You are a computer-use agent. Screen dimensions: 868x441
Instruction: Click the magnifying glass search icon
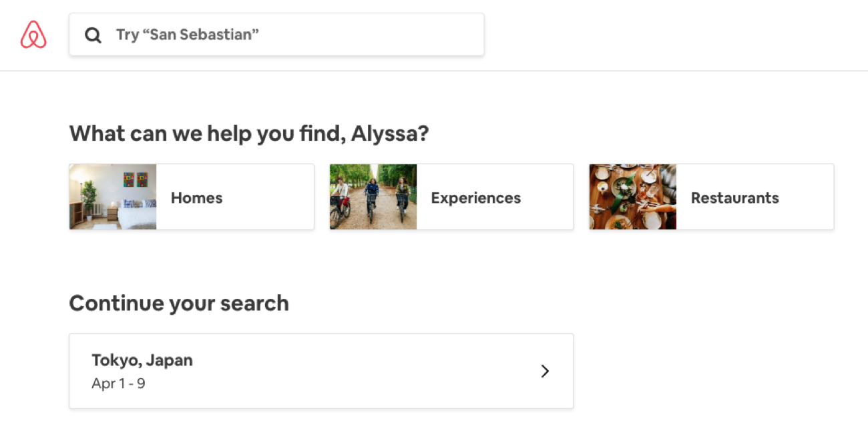click(x=93, y=35)
